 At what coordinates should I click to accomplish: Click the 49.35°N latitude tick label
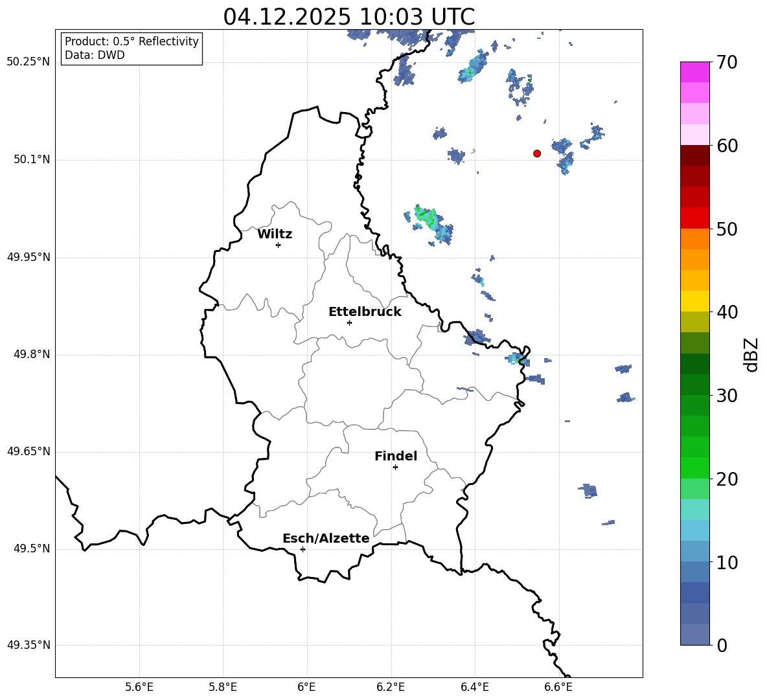coord(29,645)
